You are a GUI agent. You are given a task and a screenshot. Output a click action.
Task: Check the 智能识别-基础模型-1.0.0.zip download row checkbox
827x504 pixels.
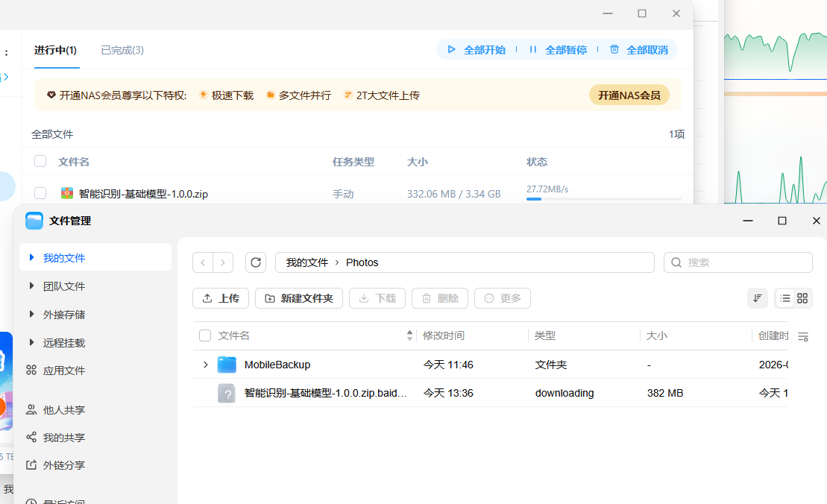[x=40, y=193]
